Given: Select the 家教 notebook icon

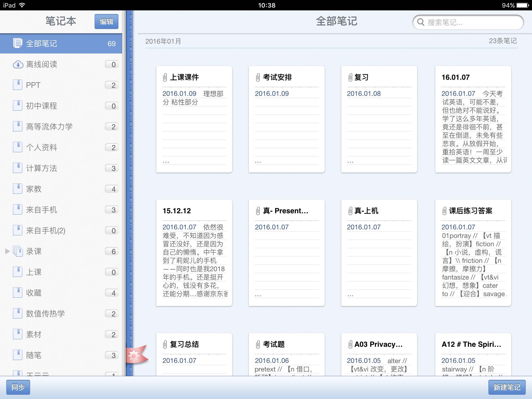Looking at the screenshot, I should [18, 189].
